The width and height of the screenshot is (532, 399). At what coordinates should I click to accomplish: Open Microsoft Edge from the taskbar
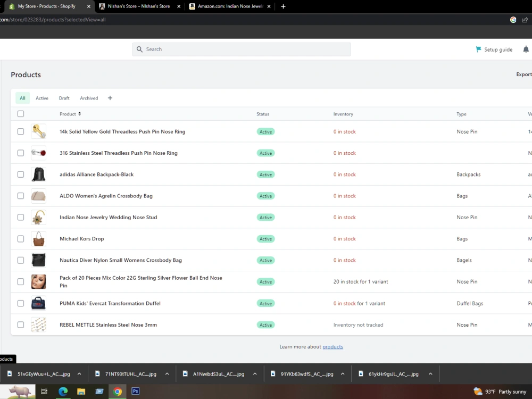pos(63,392)
